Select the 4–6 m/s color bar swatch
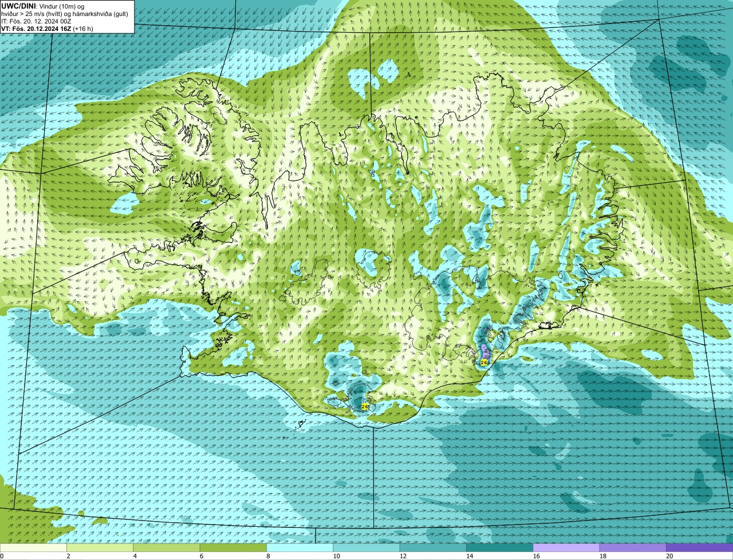733x560 pixels. coord(167,547)
